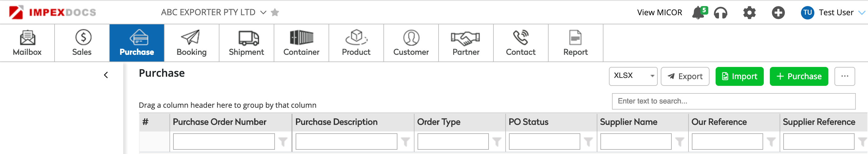Open the settings gear icon

click(749, 13)
